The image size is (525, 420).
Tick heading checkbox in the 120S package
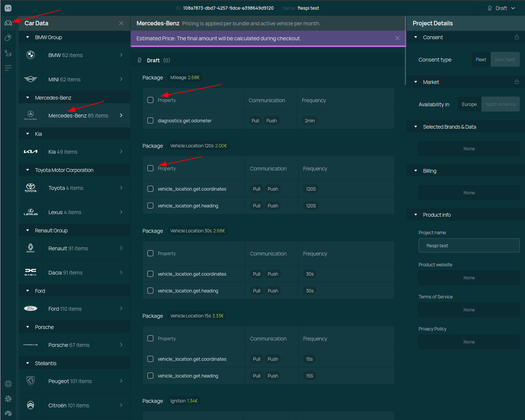pos(150,206)
